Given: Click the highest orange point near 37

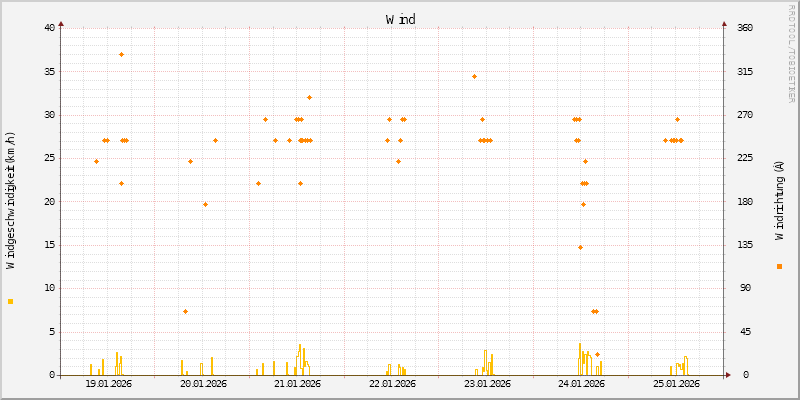Looking at the screenshot, I should [x=121, y=54].
